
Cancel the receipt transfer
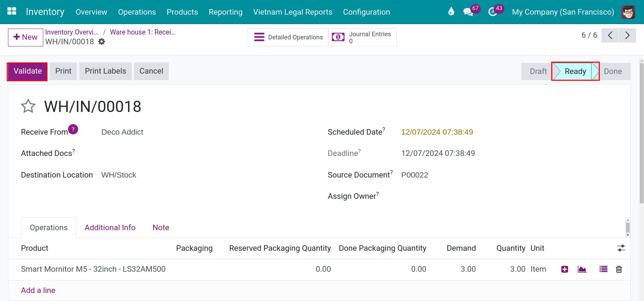tap(151, 71)
